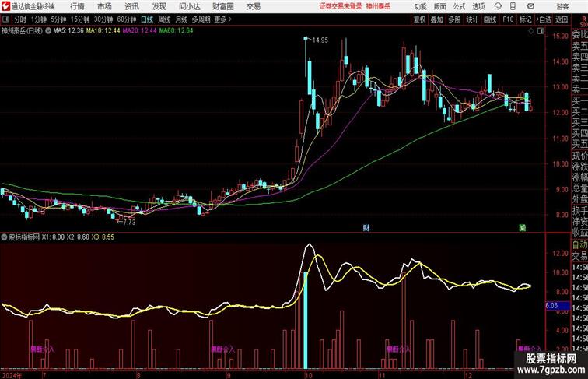Viewport: 588px width, 379px height.
Task: Click the X3: 8.55 indicator value
Action: [x=103, y=237]
